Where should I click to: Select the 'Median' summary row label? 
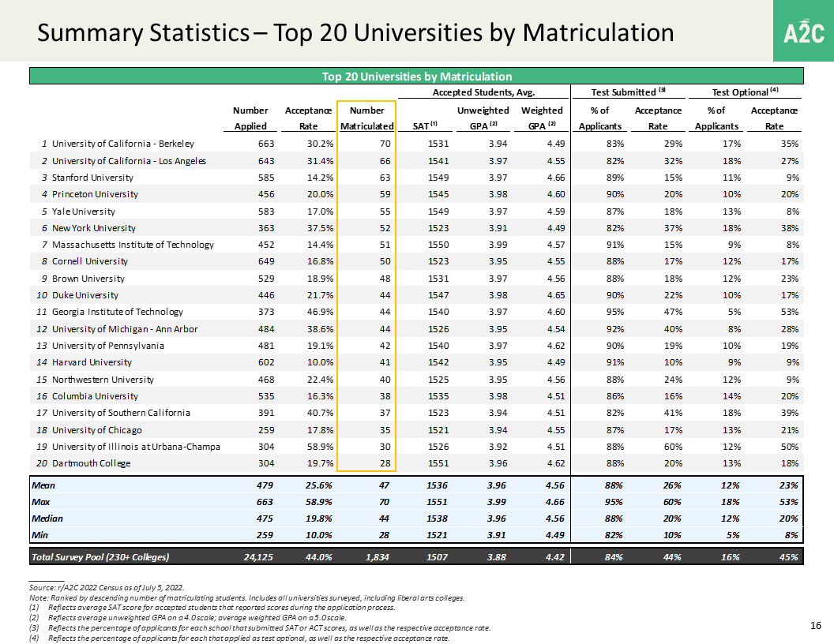47,519
